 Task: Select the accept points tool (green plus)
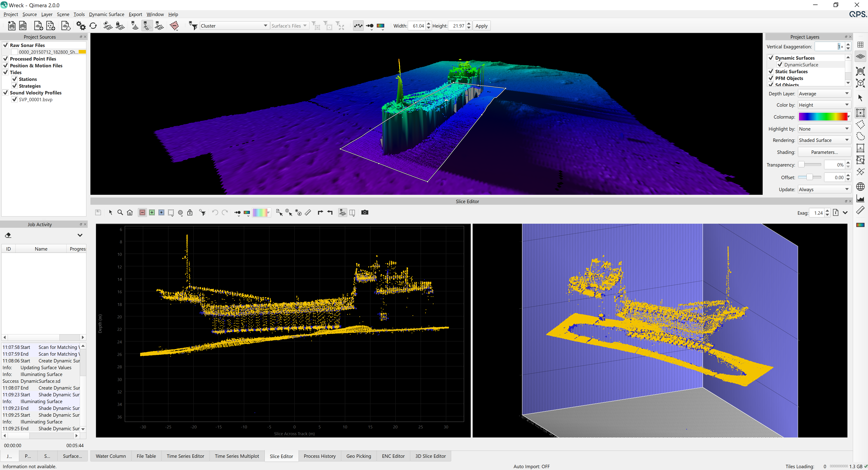pos(152,213)
